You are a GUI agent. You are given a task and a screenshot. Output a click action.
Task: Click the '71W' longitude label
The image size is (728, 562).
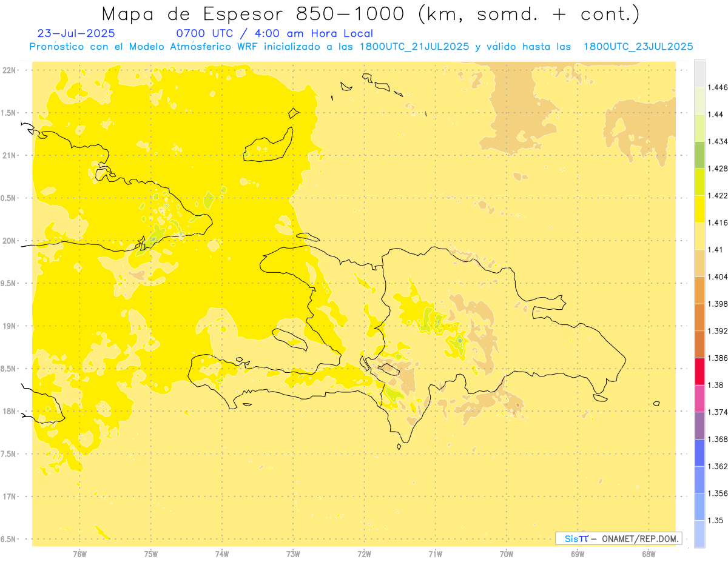(x=435, y=554)
